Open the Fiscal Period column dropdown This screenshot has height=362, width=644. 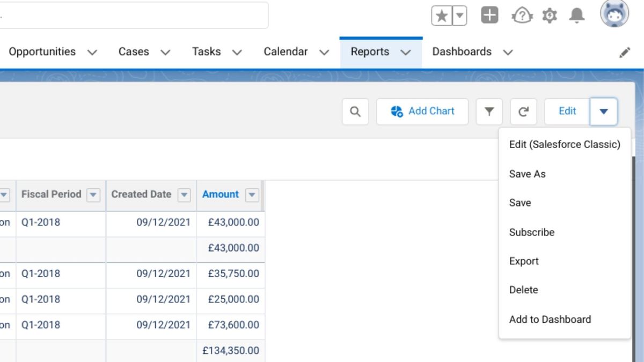click(93, 195)
